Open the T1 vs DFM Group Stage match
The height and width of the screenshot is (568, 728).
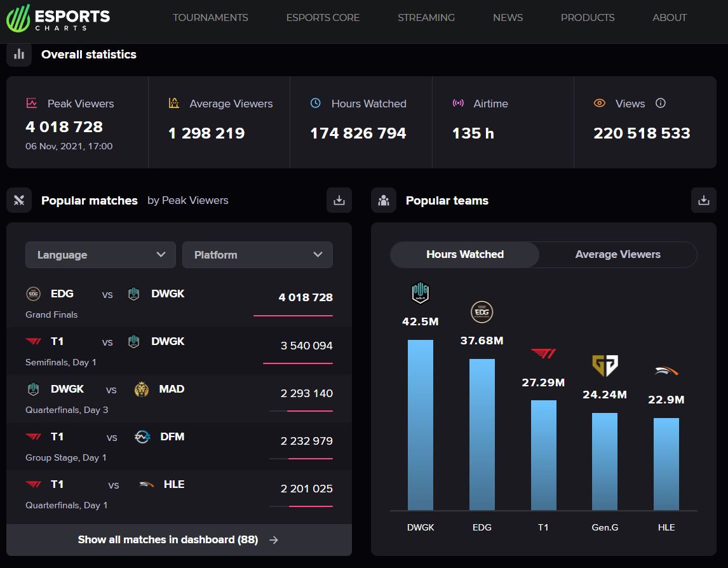click(179, 446)
